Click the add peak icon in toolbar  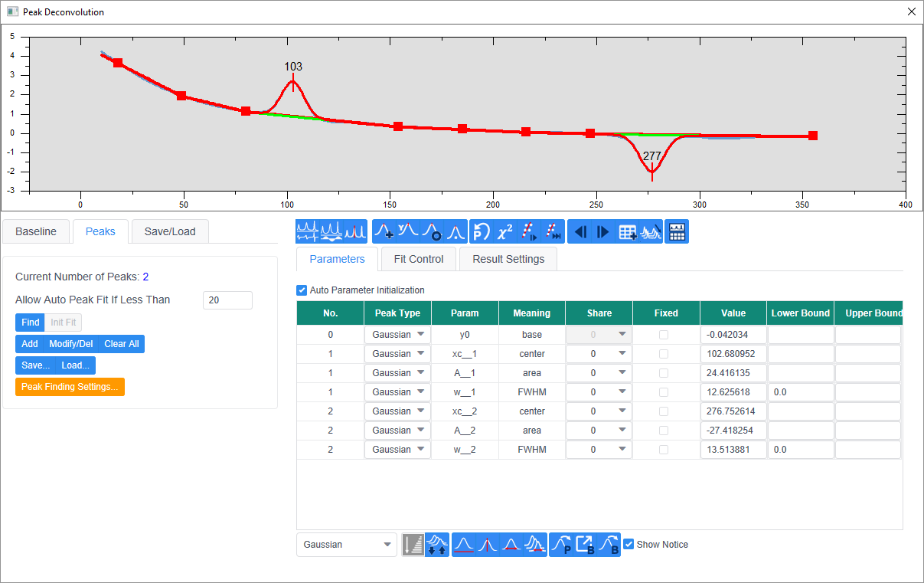(385, 232)
